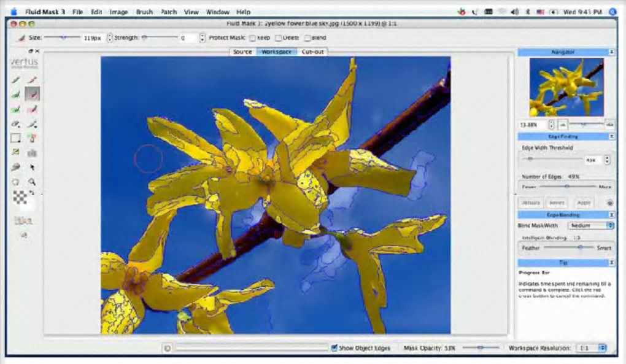Select the red exact delete brush tool
Viewport: 626px width, 364px height.
pos(33,80)
